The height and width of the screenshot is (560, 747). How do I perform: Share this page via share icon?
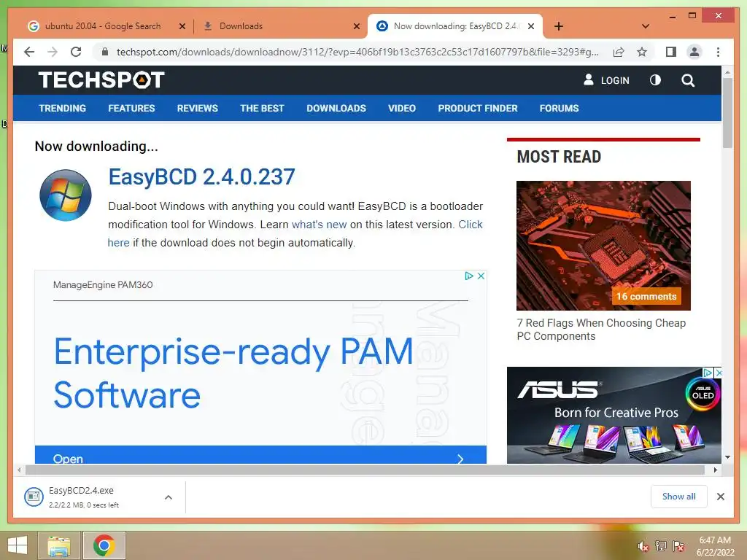(619, 52)
